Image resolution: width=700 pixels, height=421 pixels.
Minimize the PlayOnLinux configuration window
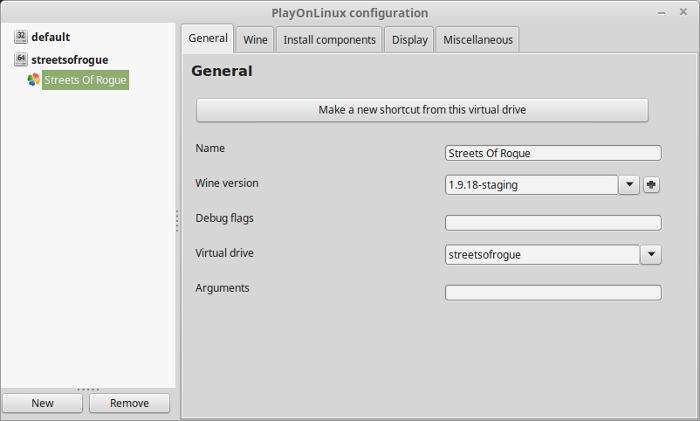pyautogui.click(x=661, y=13)
